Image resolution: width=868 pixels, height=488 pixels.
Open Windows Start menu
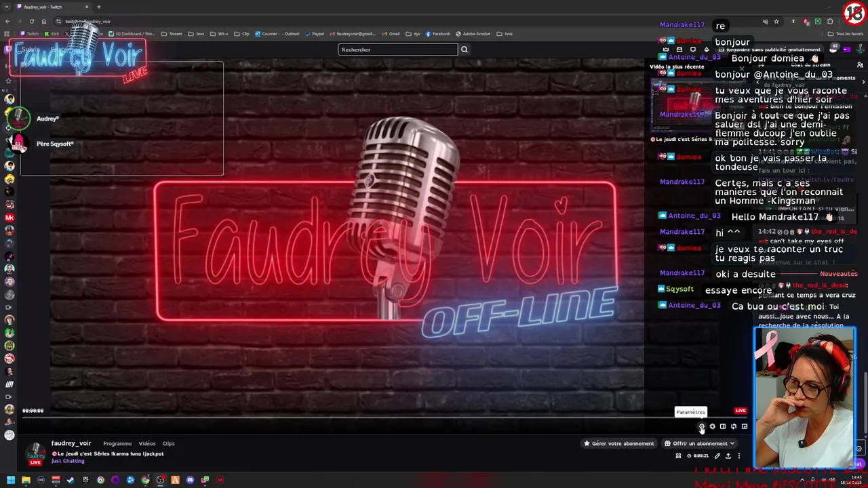coord(10,480)
